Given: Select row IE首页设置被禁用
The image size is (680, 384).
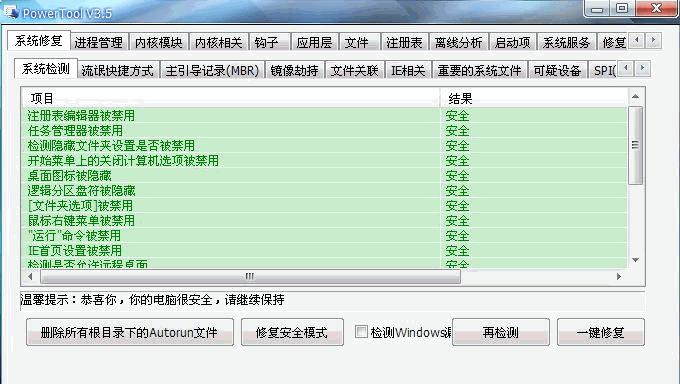Looking at the screenshot, I should 324,250.
